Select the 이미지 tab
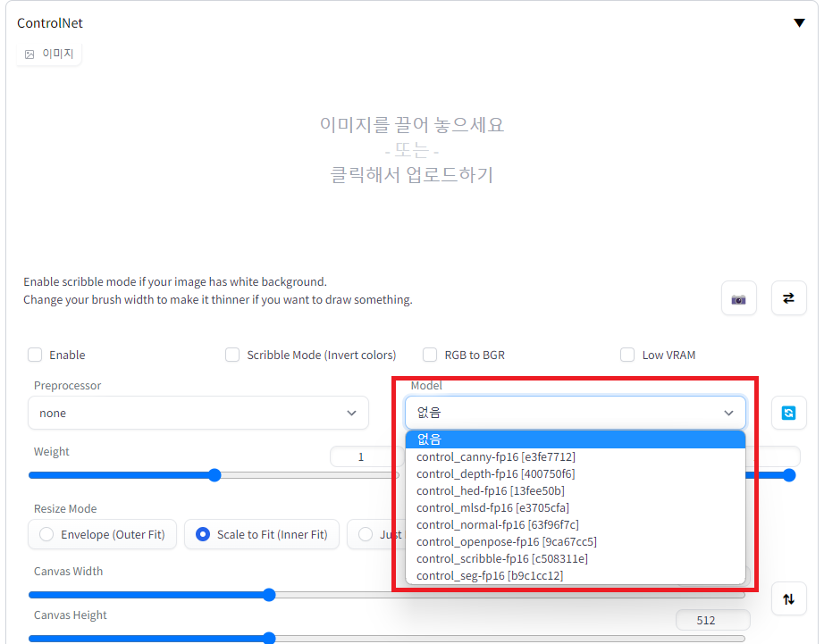This screenshot has height=644, width=824. pyautogui.click(x=48, y=53)
